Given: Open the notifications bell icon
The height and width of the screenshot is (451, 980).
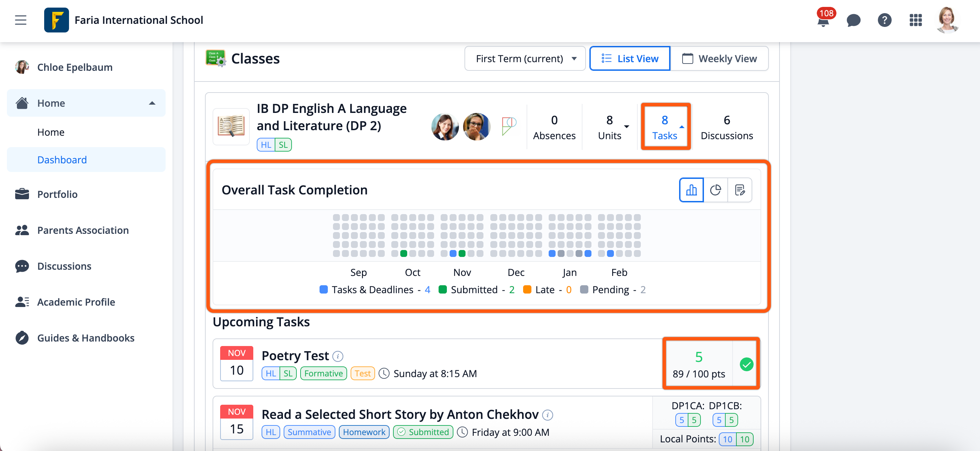Looking at the screenshot, I should [x=823, y=21].
